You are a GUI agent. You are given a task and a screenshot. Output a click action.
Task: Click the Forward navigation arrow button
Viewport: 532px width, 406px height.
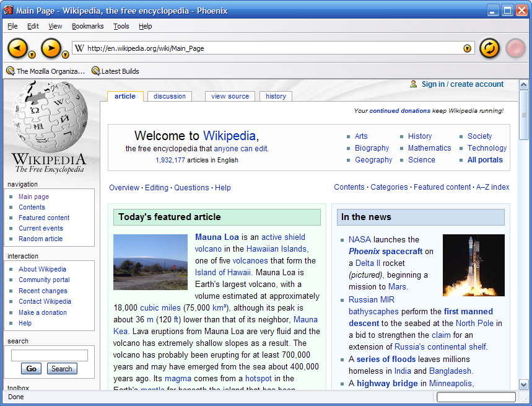pyautogui.click(x=51, y=48)
